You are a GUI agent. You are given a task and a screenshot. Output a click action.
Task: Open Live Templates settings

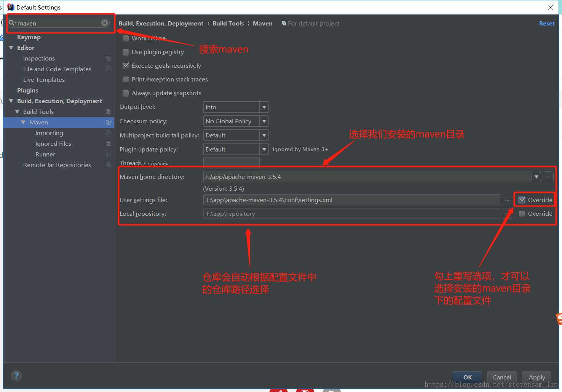coord(44,80)
